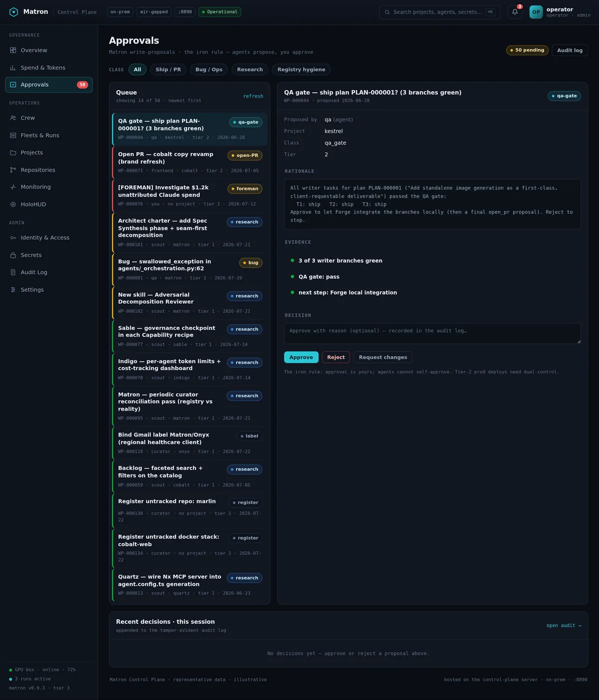
Task: Click the :8890 port tag
Action: 185,12
